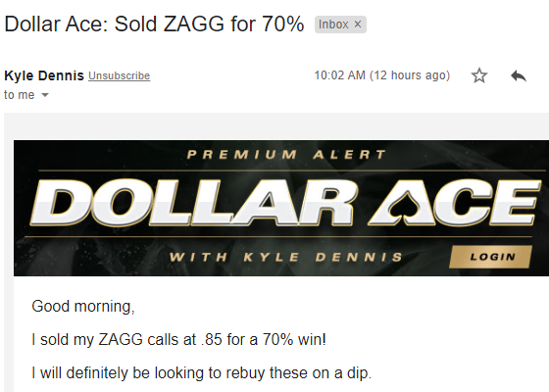Click the gold LOGIN button in banner

[490, 257]
